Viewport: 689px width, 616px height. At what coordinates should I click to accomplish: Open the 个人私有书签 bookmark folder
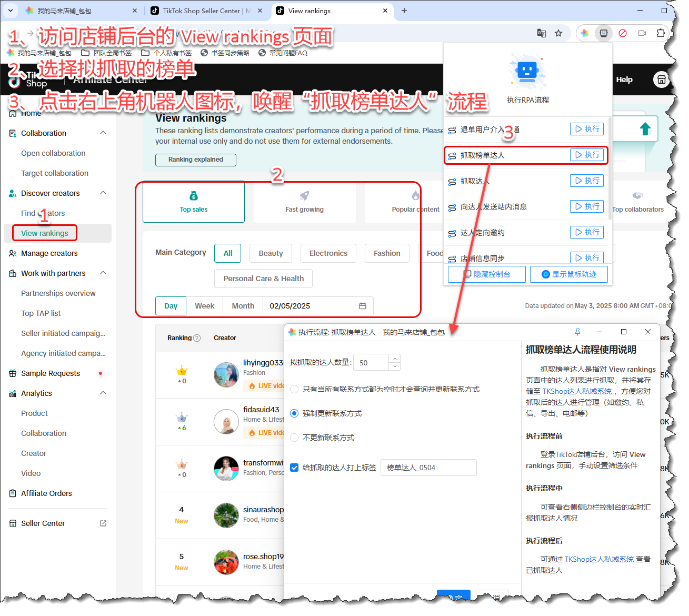[x=167, y=53]
